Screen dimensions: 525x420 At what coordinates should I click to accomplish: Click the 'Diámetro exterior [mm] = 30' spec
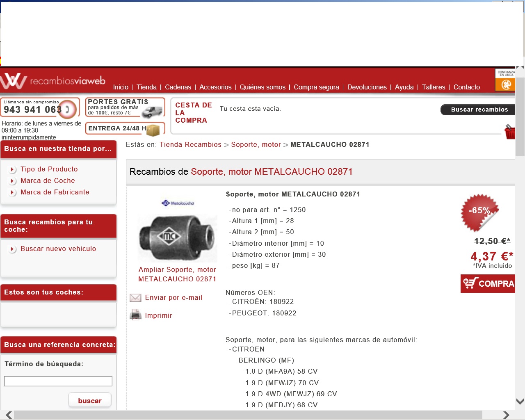pos(279,255)
